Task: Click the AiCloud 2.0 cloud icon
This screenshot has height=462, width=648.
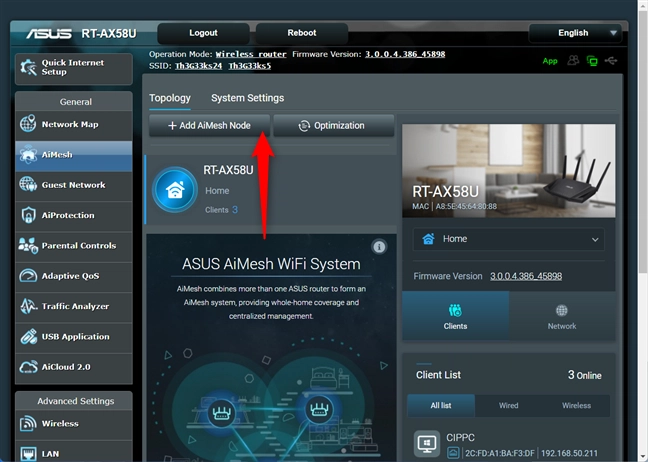Action: click(28, 367)
